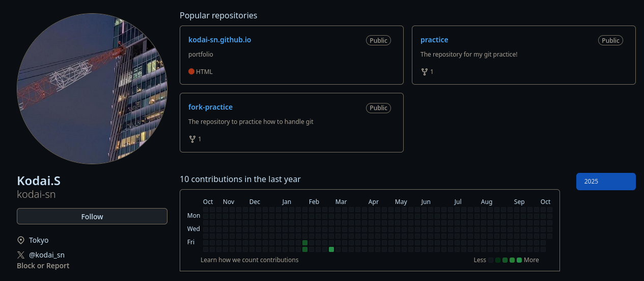Open the practice repository link

434,40
